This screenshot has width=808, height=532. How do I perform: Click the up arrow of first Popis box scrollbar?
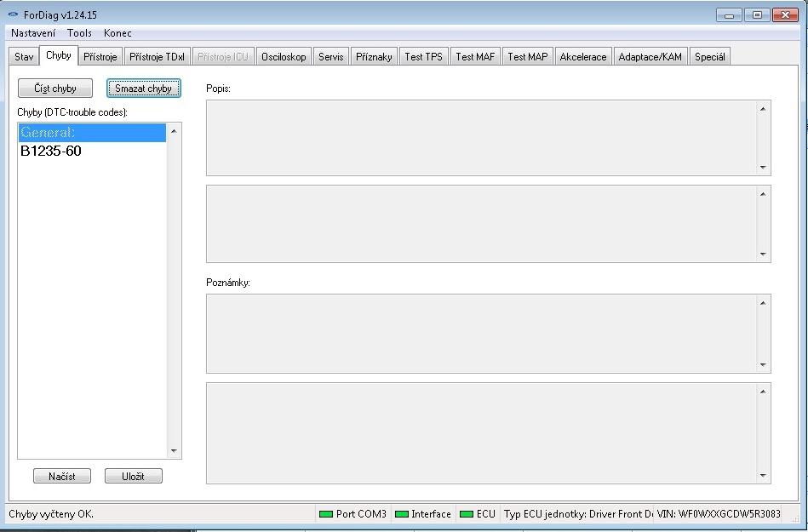coord(763,108)
